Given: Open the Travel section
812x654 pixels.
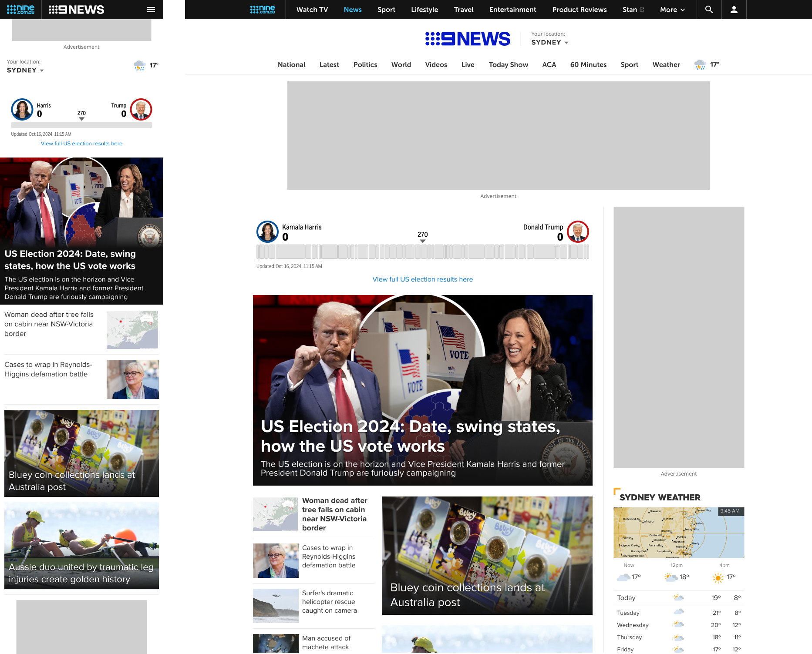Looking at the screenshot, I should [x=464, y=10].
